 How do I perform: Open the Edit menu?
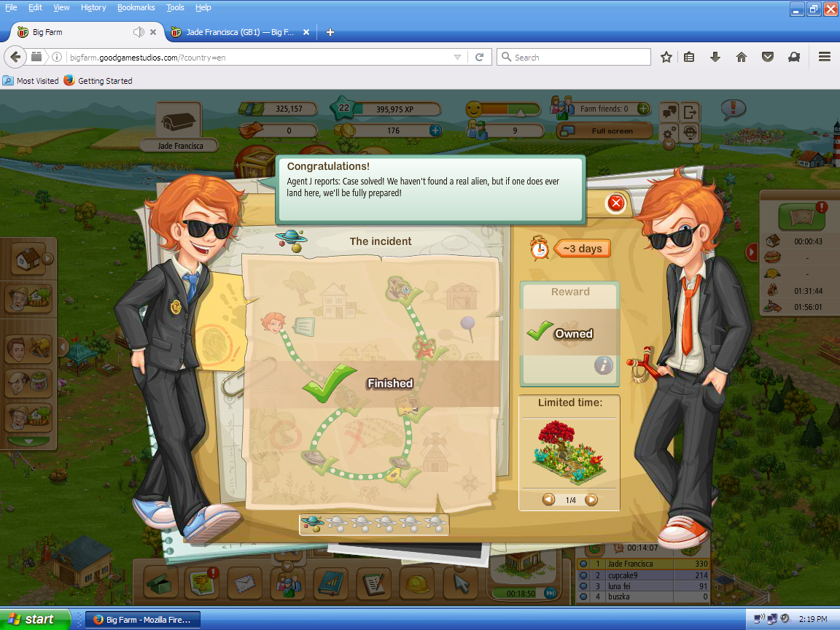click(x=35, y=7)
